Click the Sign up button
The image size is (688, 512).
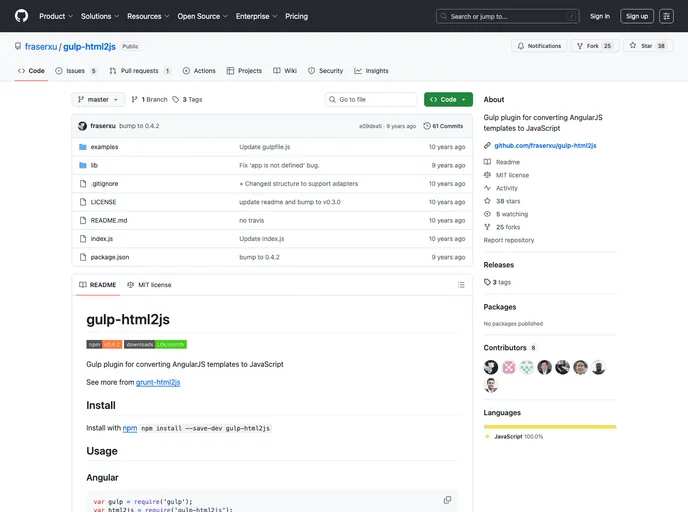[637, 16]
